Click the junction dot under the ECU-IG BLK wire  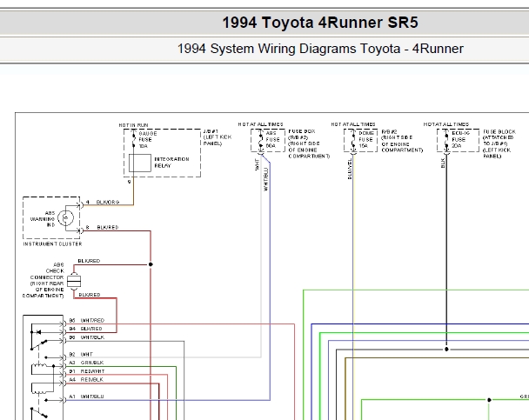click(x=446, y=350)
